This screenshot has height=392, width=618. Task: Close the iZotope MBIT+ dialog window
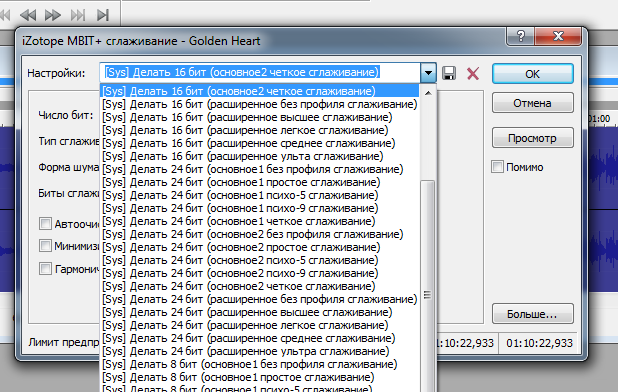(x=558, y=36)
